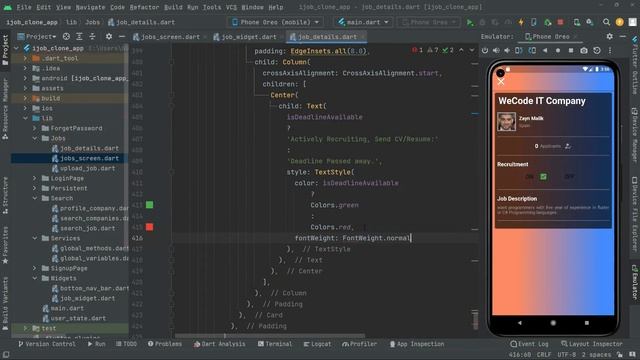The image size is (640, 360).
Task: Click the green color gutter swatch
Action: click(x=149, y=204)
